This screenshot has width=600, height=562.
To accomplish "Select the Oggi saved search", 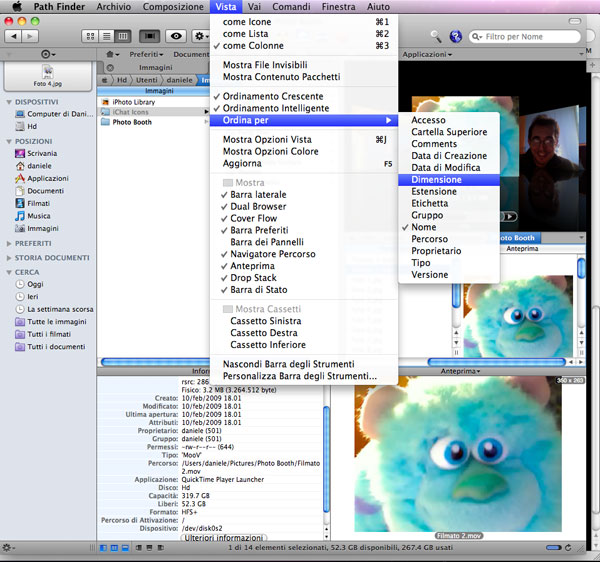I will tap(29, 284).
